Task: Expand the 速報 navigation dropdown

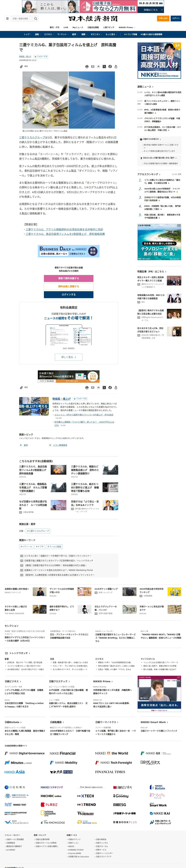Action: pos(38,34)
